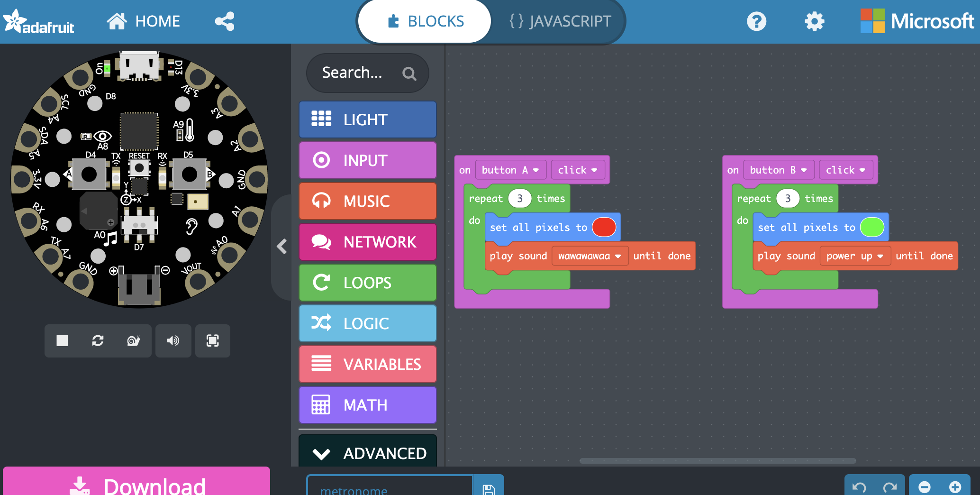Screen dimensions: 980x495
Task: Redo the last change
Action: click(x=889, y=486)
